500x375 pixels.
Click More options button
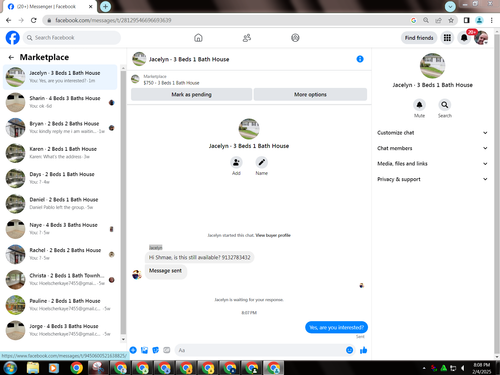coord(310,94)
